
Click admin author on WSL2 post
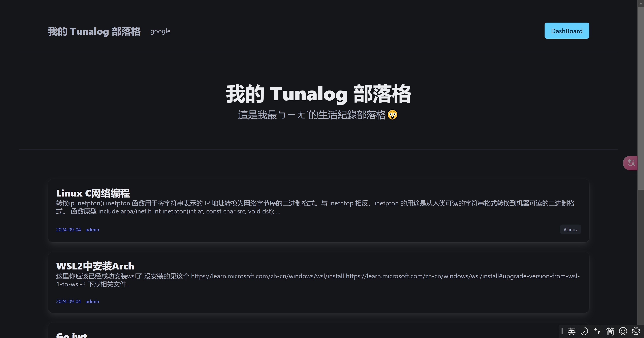(x=92, y=302)
